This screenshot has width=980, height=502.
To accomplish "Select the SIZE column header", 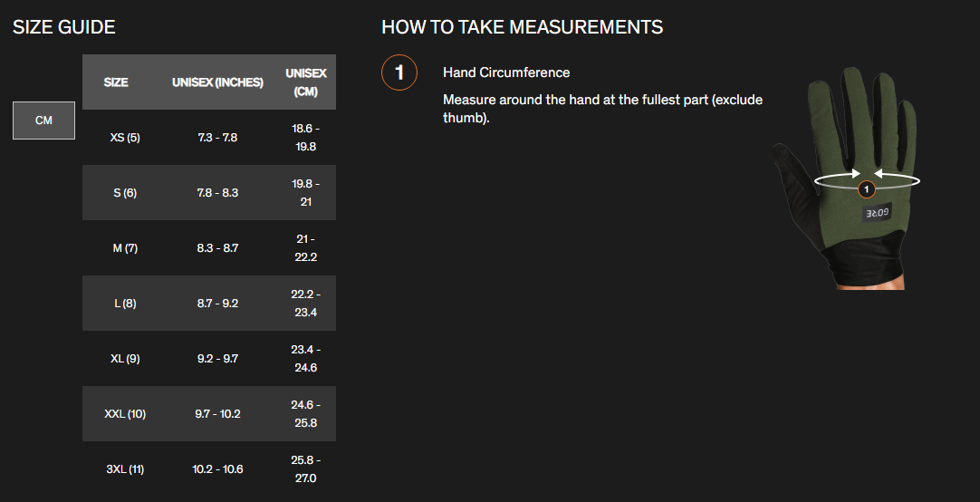I will (x=116, y=82).
